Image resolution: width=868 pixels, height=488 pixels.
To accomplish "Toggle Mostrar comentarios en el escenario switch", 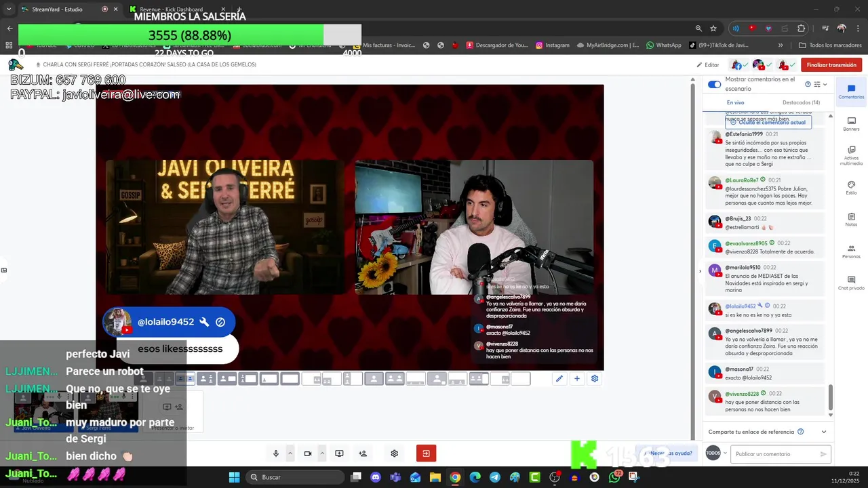I will click(714, 85).
